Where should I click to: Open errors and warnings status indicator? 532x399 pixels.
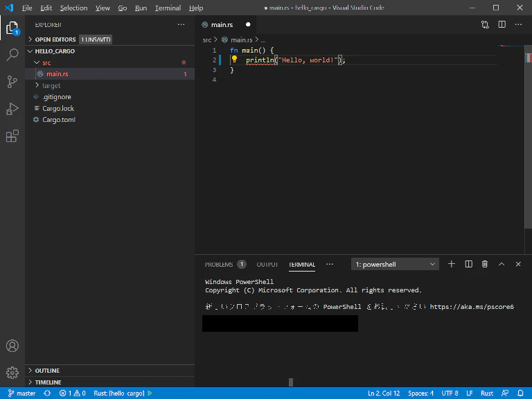[x=72, y=393]
